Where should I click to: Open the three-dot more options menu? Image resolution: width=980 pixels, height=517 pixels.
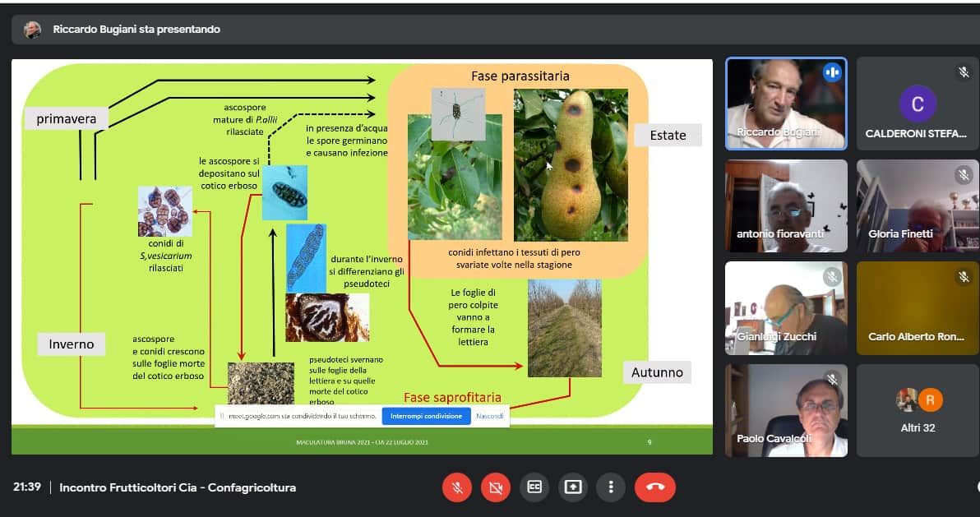click(x=611, y=487)
